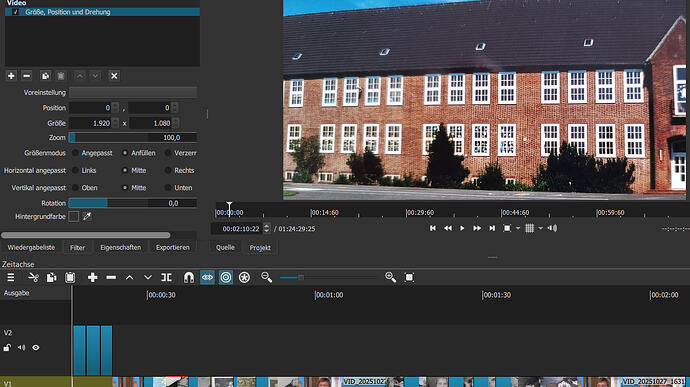Skip to previous point in player
Viewport: 690px width, 387px height.
coord(433,228)
